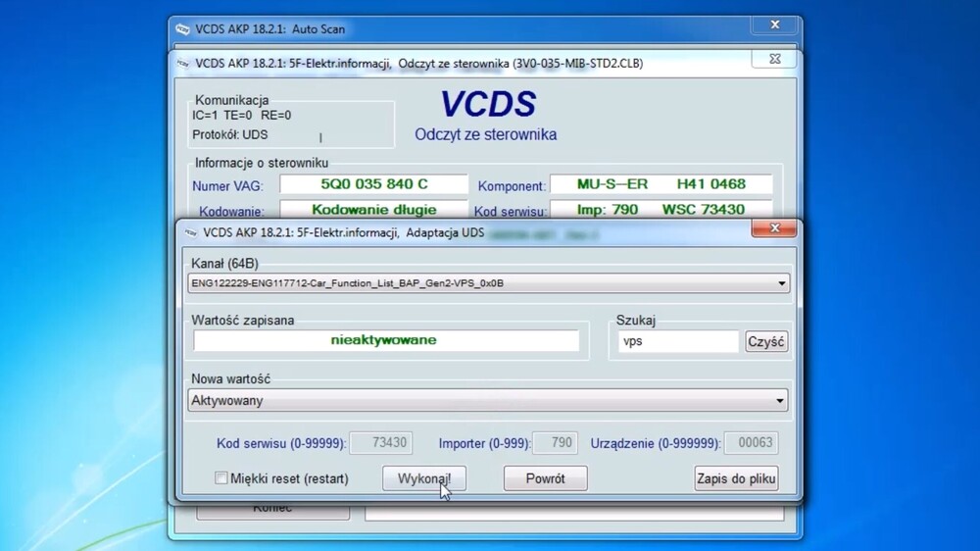Close the Odczyt ze sterownika window
The width and height of the screenshot is (980, 551).
tap(767, 60)
